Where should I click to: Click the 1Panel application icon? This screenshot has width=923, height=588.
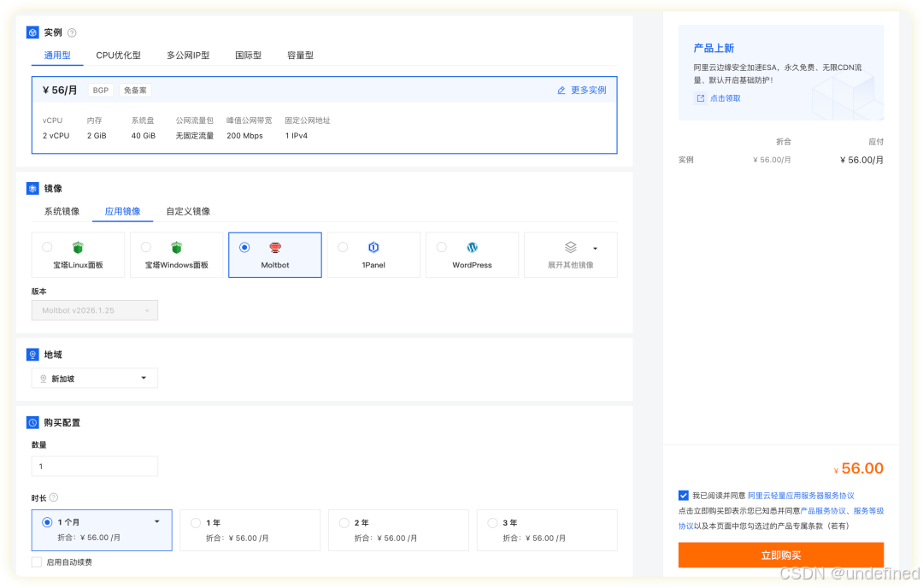coord(373,248)
